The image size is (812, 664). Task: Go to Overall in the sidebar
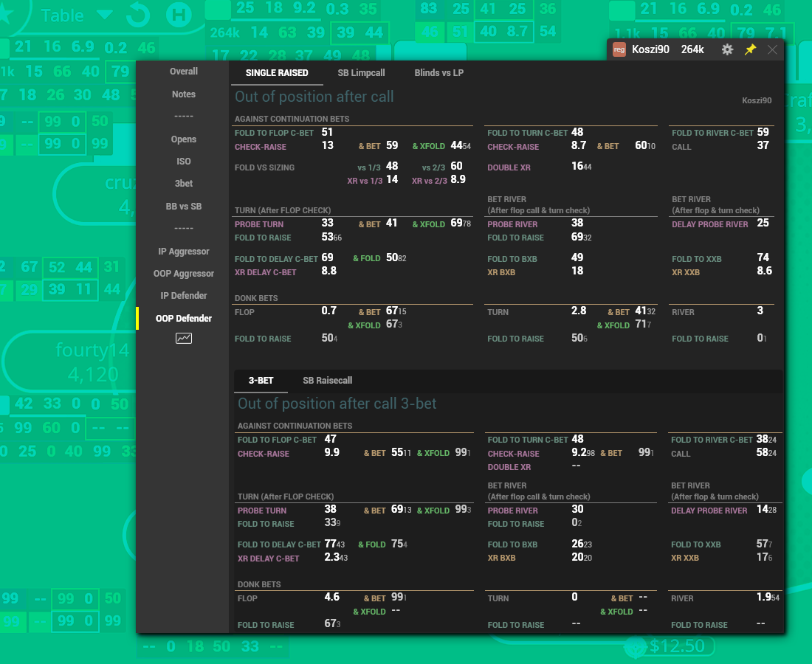[x=184, y=72]
